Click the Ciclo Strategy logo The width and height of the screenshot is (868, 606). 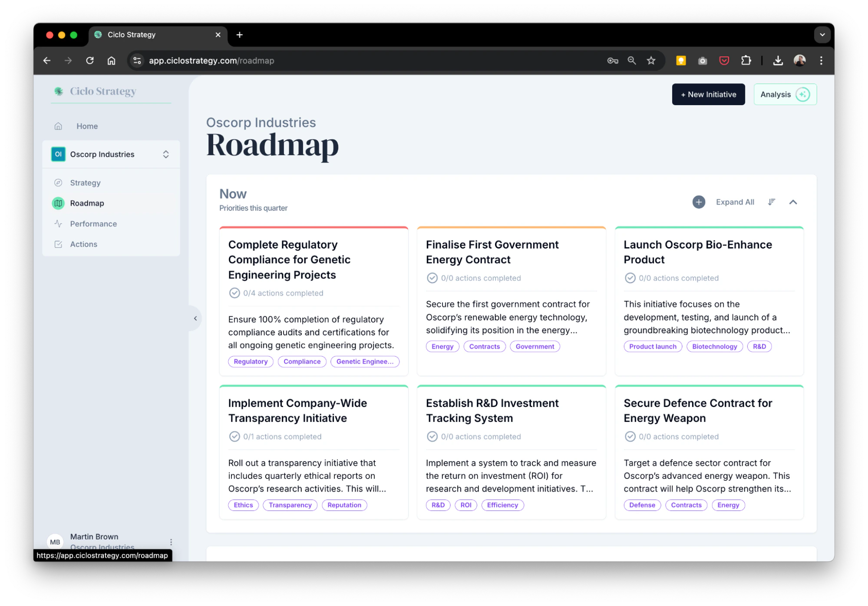pos(95,91)
